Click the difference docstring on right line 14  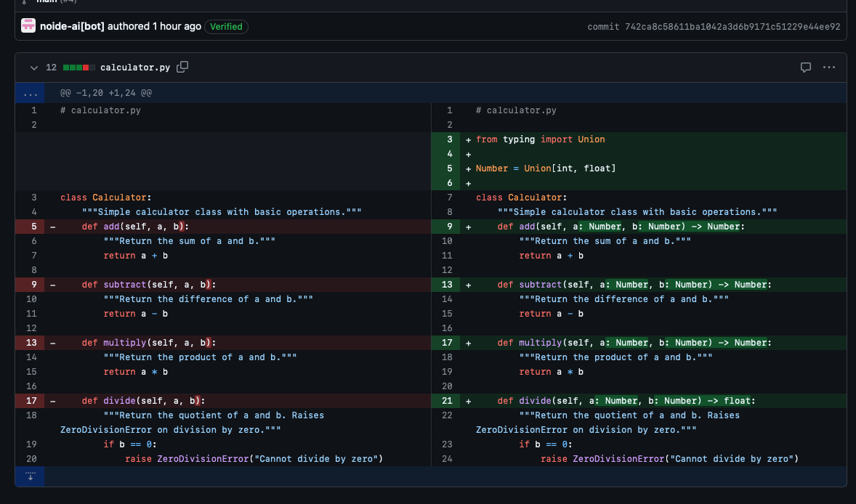point(623,299)
